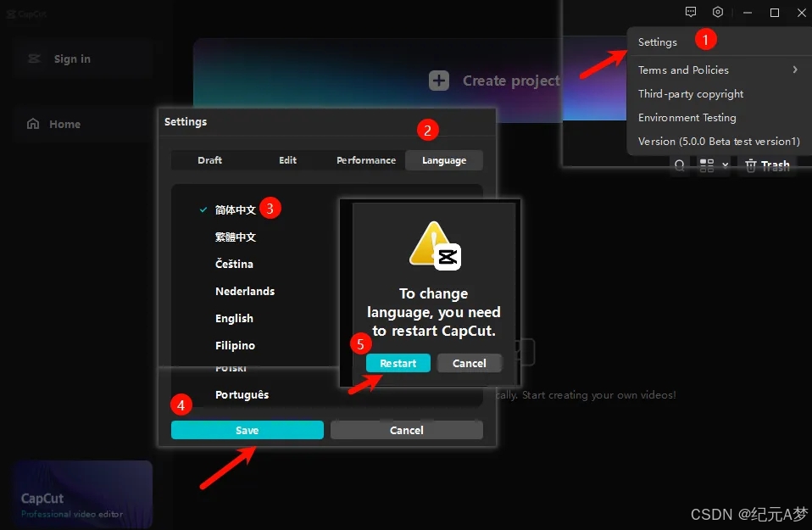Image resolution: width=812 pixels, height=530 pixels.
Task: Select 简体中文 language option
Action: pyautogui.click(x=236, y=209)
